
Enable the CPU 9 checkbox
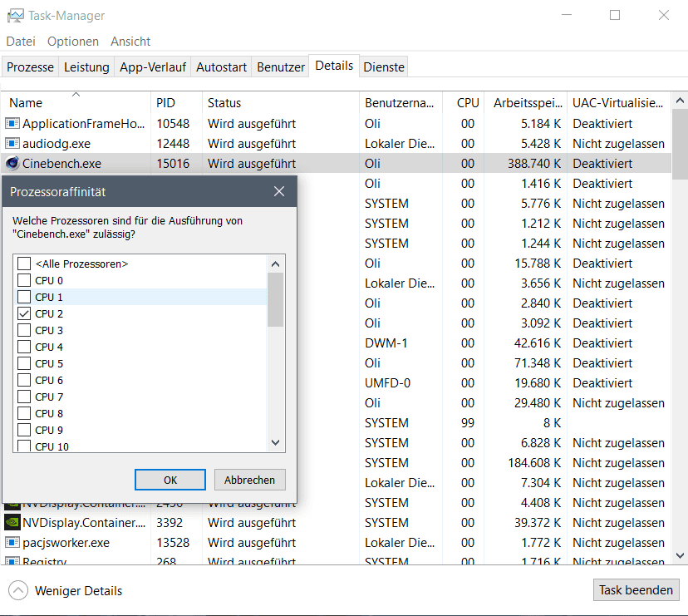[24, 431]
